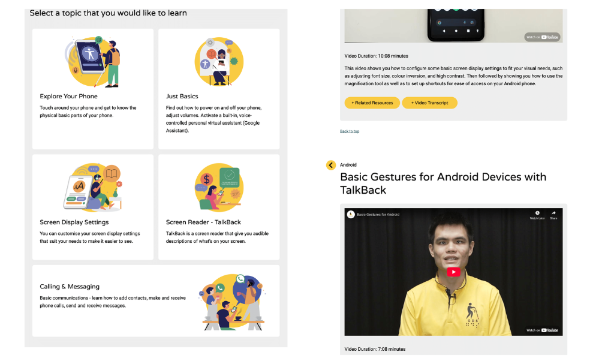Open the Calling & Messaging illustration
Viewport: 614px width, 364px height.
click(x=233, y=302)
